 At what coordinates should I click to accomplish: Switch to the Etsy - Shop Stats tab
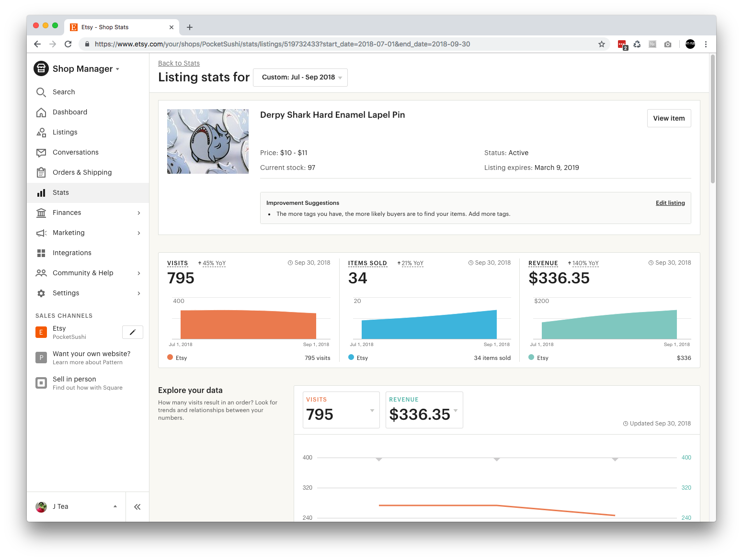click(x=122, y=27)
